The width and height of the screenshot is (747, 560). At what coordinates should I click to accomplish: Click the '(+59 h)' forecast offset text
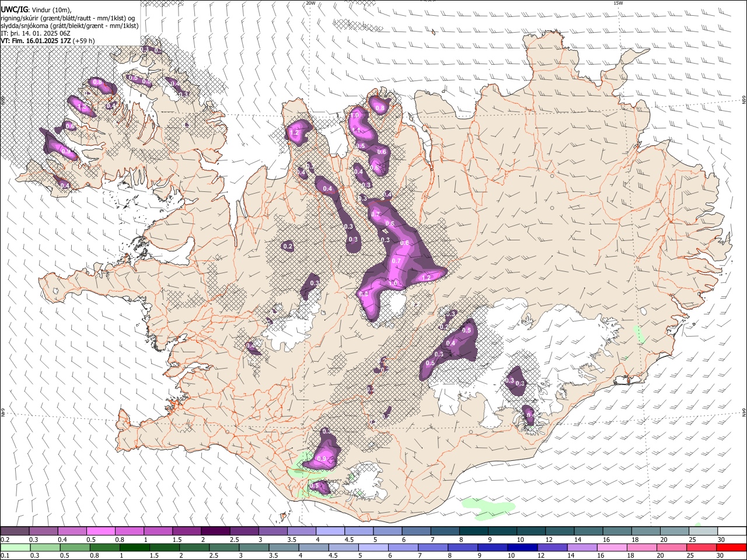pos(84,41)
